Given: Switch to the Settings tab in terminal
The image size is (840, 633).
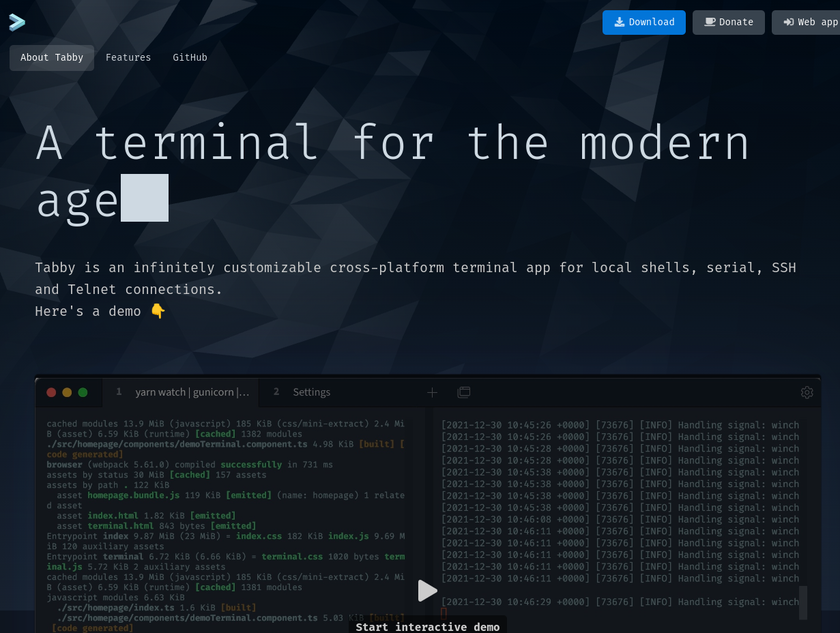Looking at the screenshot, I should (x=311, y=392).
